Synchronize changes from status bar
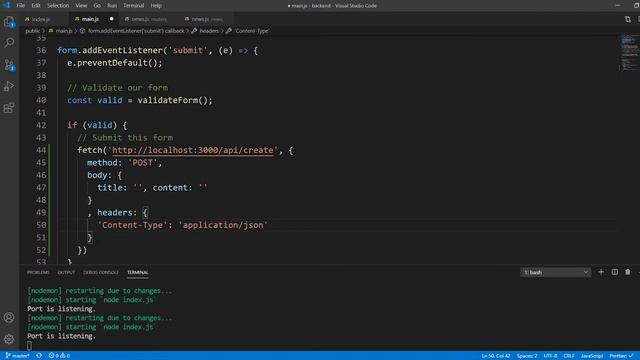640x360 pixels. [39, 356]
